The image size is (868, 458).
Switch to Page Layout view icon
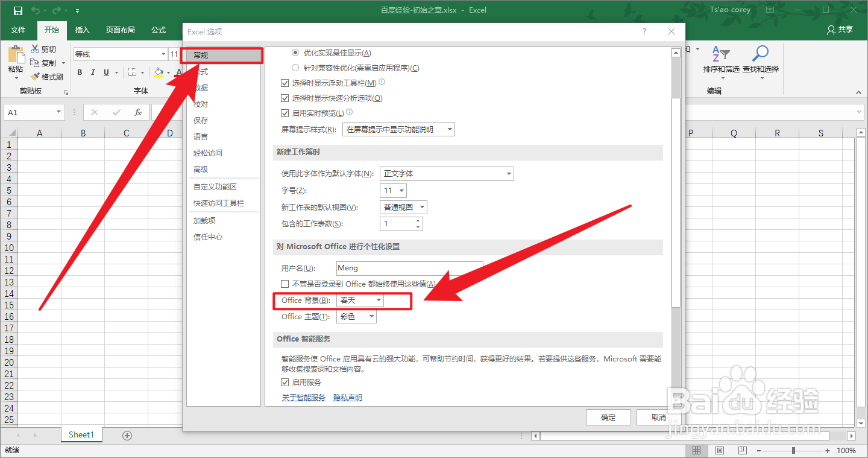(720, 451)
